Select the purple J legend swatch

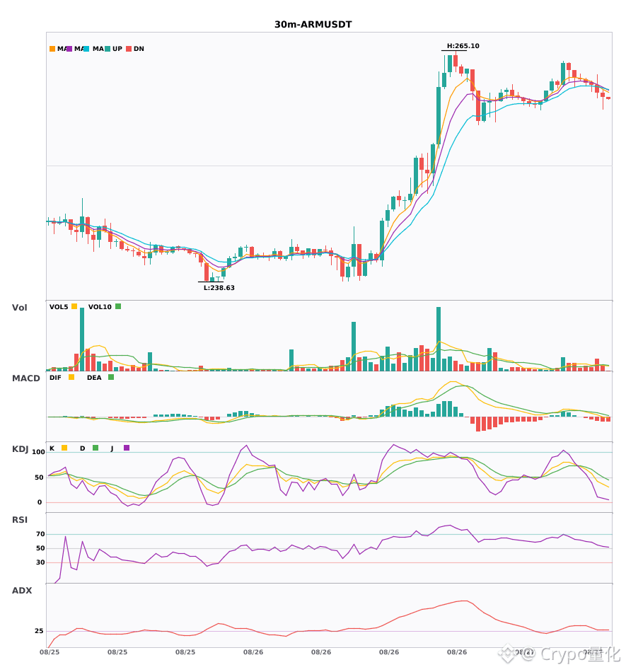point(127,448)
